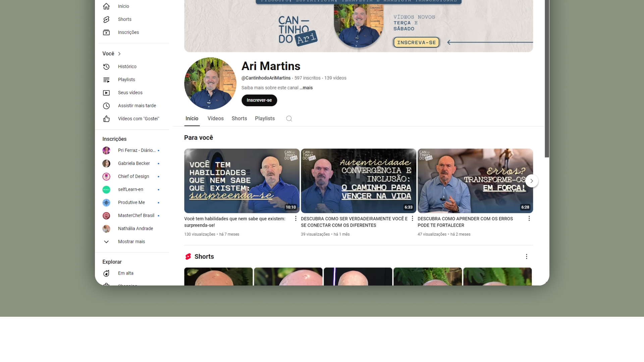Open Produtive Me channel avatar
644x362 pixels.
click(106, 203)
